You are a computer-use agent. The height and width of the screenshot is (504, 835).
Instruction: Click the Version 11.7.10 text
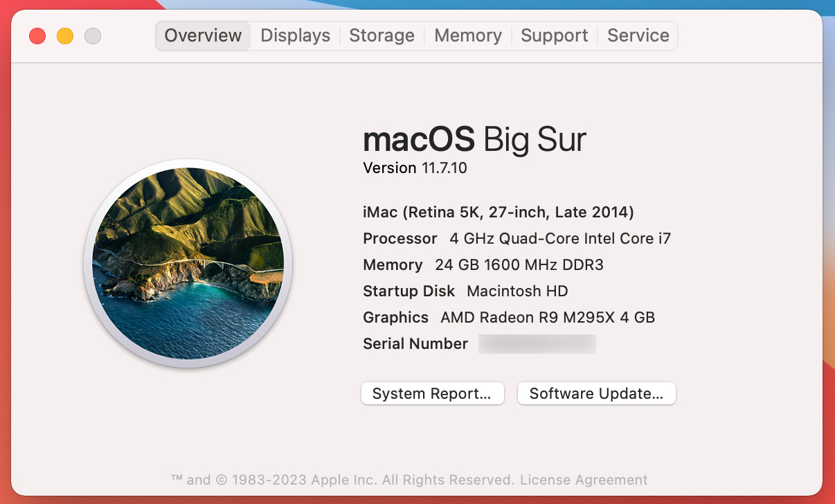[x=415, y=168]
